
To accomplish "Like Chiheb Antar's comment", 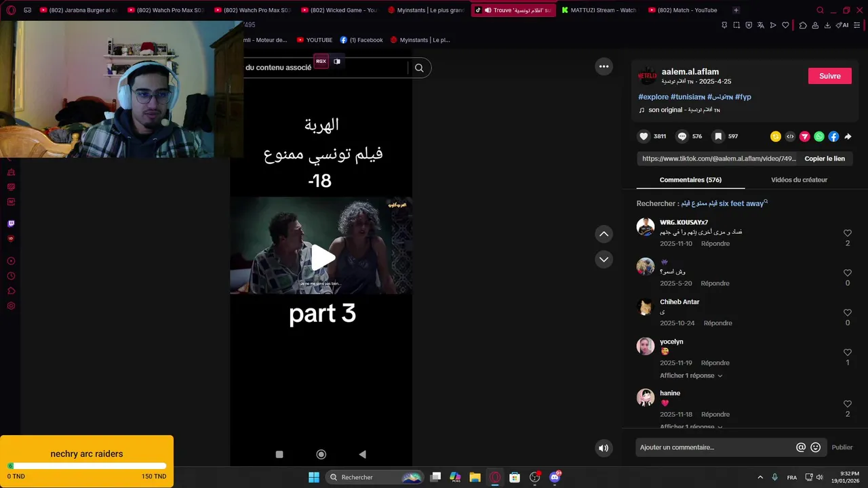I will [848, 312].
